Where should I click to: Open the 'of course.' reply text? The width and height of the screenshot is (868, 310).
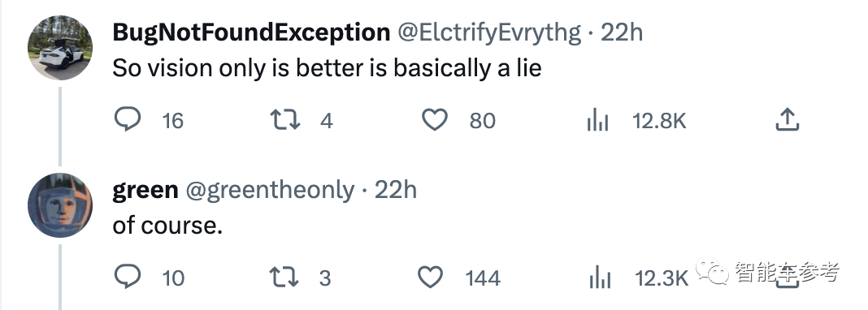point(167,226)
